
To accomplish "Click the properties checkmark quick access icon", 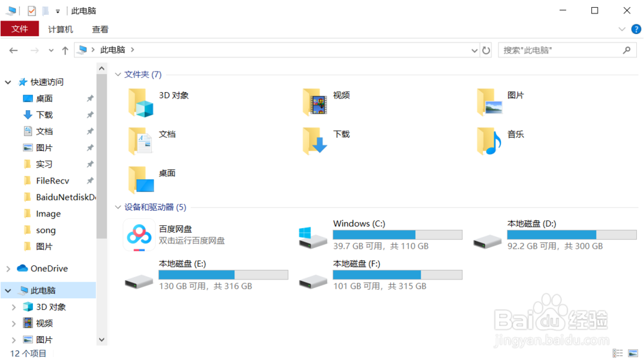I will click(32, 11).
